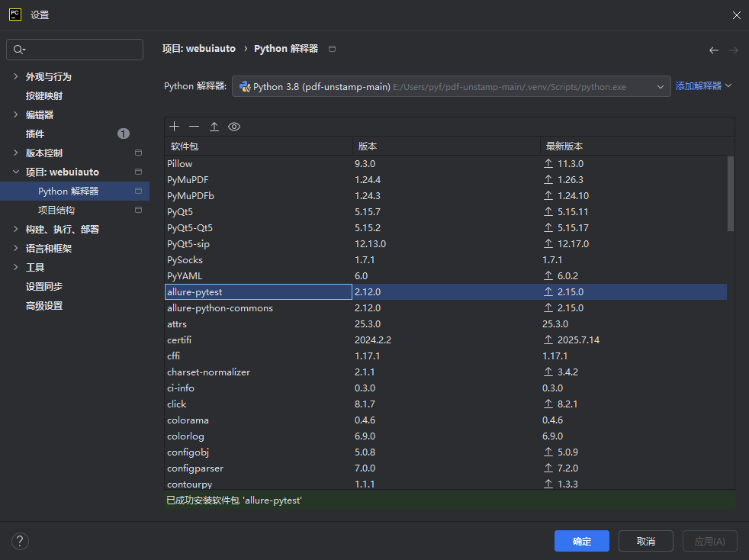Select the ci-info package row
Viewport: 749px width, 560px height.
coord(445,388)
